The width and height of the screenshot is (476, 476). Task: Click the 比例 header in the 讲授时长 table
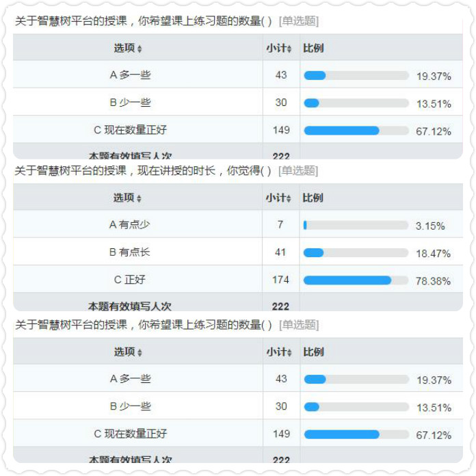[313, 198]
